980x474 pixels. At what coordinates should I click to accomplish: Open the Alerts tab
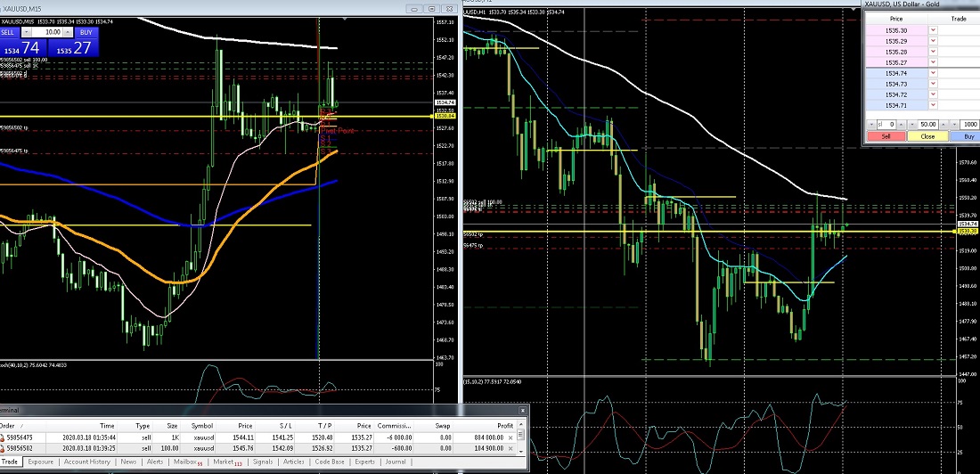(x=155, y=462)
